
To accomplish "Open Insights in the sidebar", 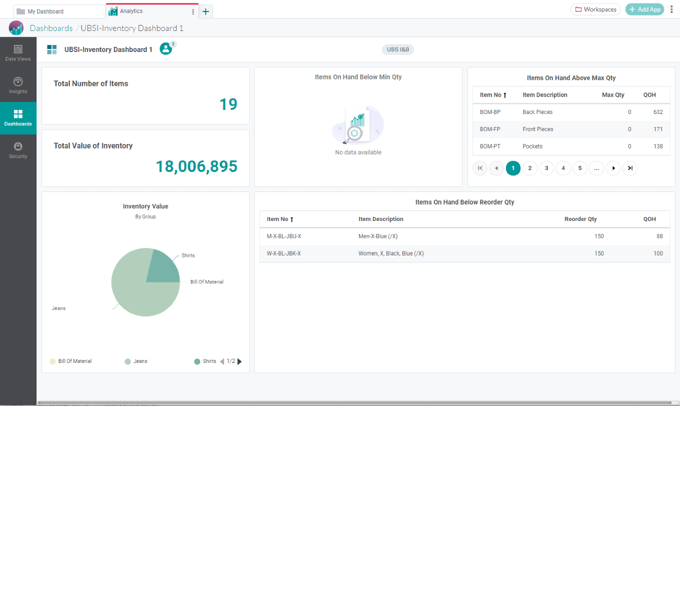I will [18, 85].
